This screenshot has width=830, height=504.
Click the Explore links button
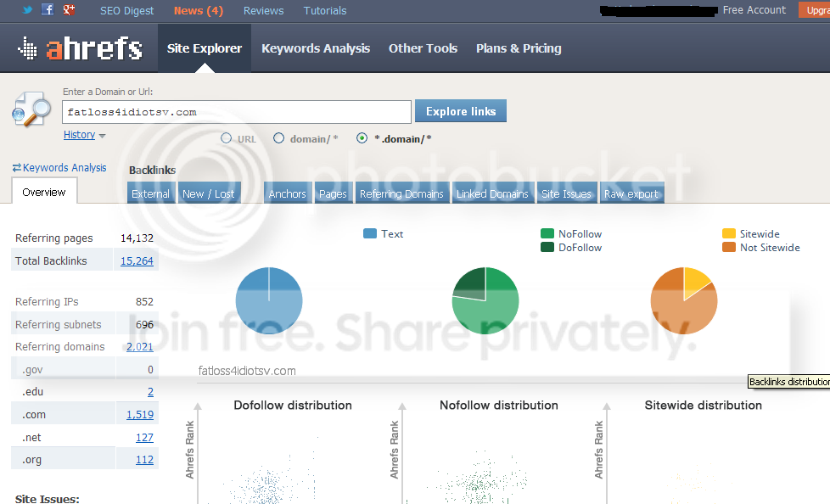coord(461,110)
